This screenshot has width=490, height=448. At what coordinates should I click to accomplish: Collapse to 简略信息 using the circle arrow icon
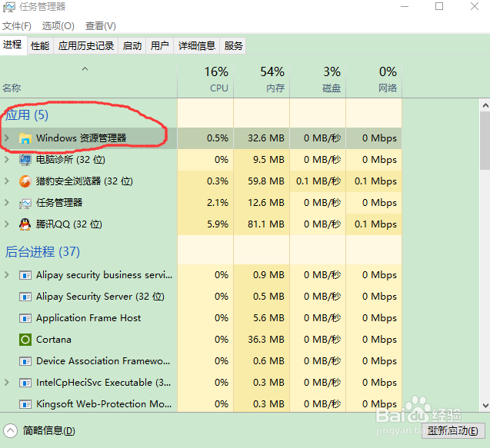(10, 431)
